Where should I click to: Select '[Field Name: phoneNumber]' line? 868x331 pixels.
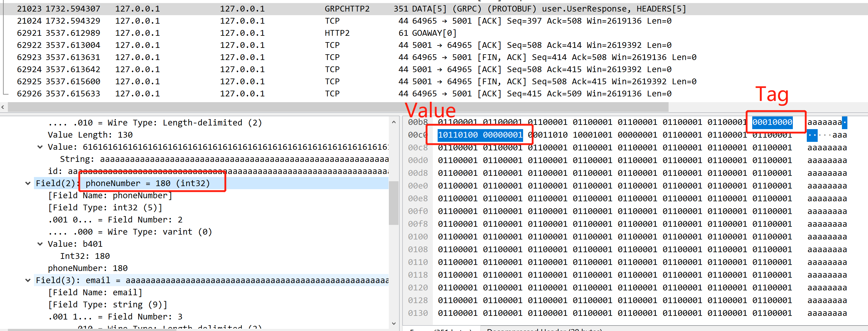point(110,196)
